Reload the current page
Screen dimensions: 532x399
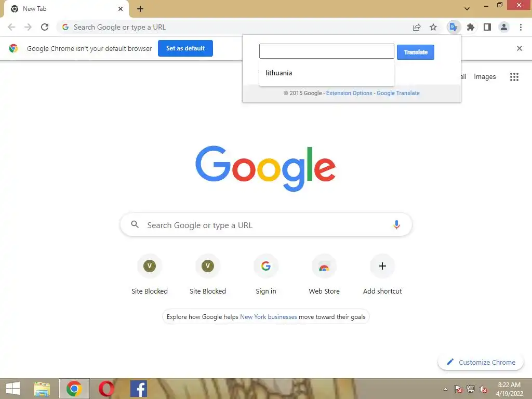click(45, 27)
